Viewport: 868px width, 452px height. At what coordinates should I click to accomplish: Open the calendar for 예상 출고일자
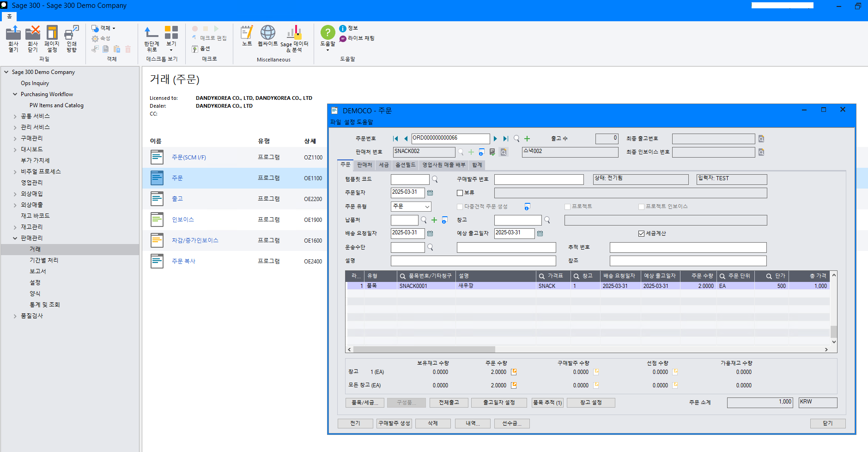pyautogui.click(x=540, y=233)
